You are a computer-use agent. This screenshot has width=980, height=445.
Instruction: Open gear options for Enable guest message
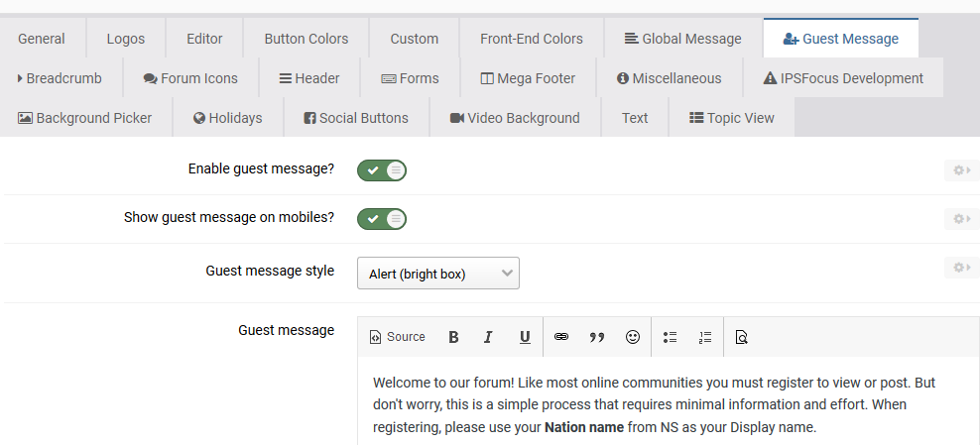pos(961,170)
